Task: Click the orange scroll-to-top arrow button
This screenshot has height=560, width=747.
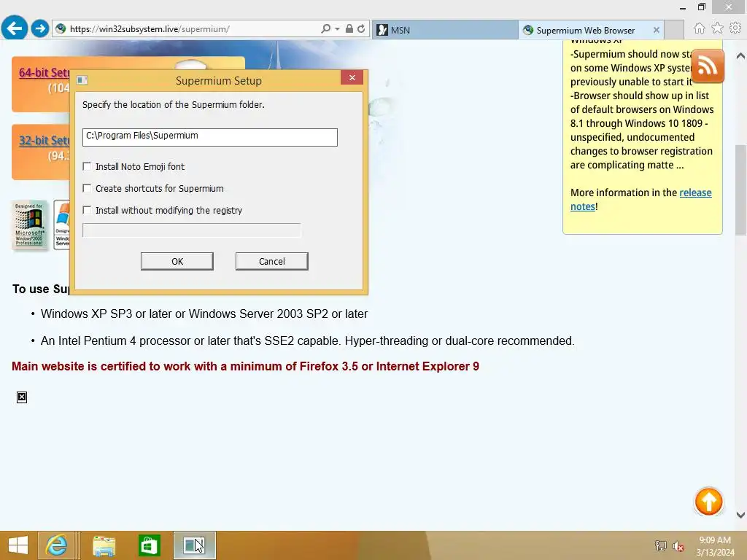Action: 708,502
